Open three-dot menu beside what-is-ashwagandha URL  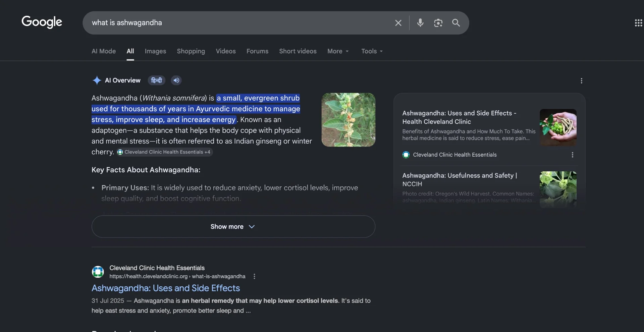click(x=254, y=276)
